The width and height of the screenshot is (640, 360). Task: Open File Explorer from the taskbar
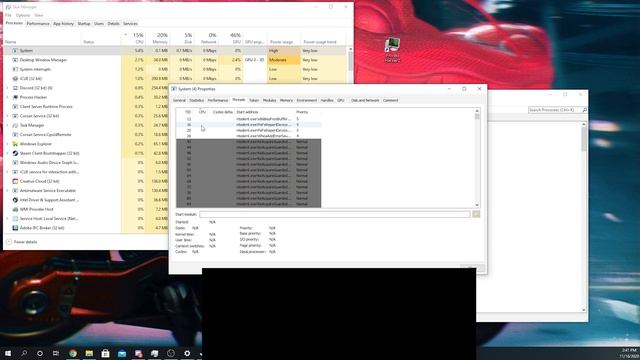pyautogui.click(x=89, y=353)
